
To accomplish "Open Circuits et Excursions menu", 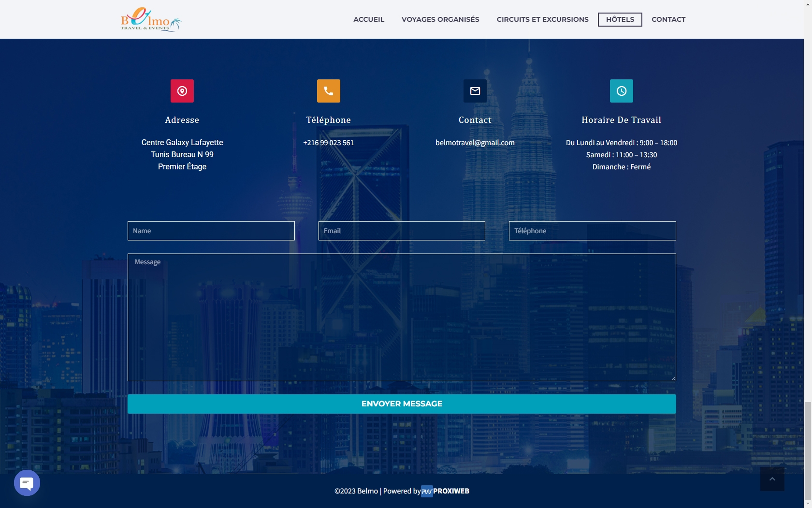I will point(543,19).
